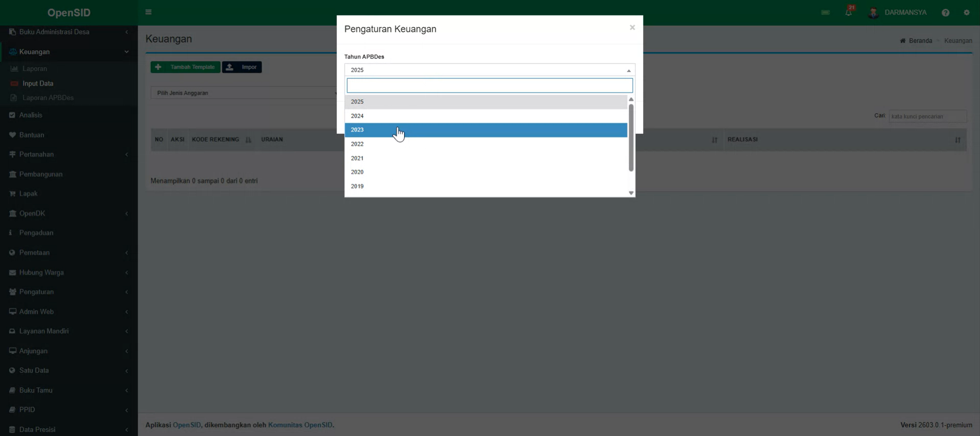Follow the Komunitas OpenSID link
The image size is (980, 436).
[300, 424]
